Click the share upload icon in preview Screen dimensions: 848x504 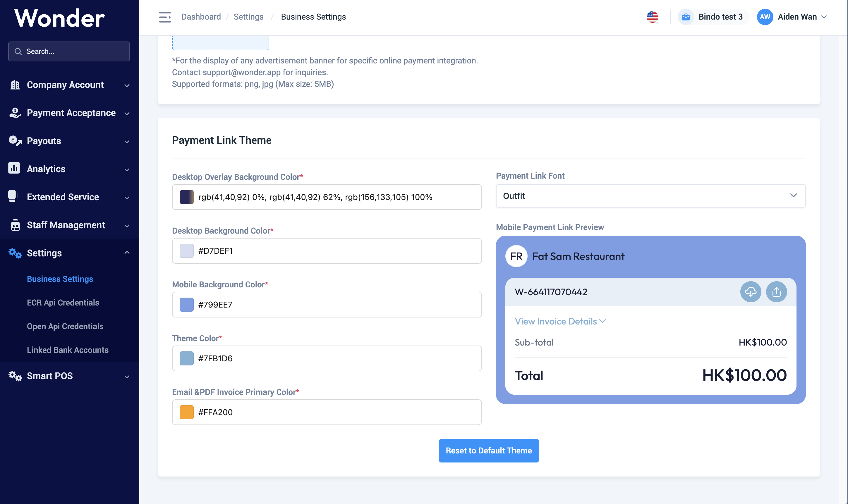(x=776, y=292)
